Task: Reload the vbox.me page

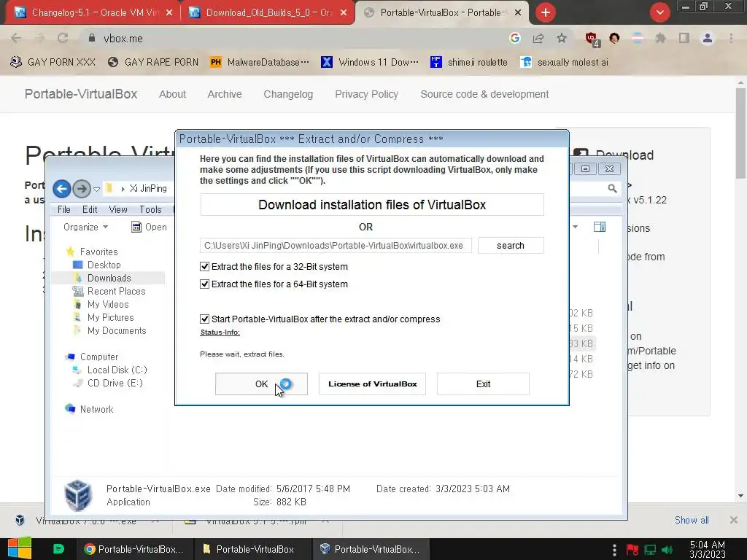Action: coord(63,39)
